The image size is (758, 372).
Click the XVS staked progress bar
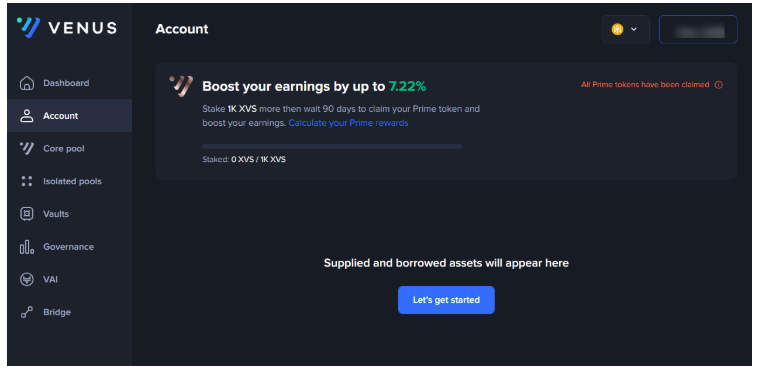332,146
